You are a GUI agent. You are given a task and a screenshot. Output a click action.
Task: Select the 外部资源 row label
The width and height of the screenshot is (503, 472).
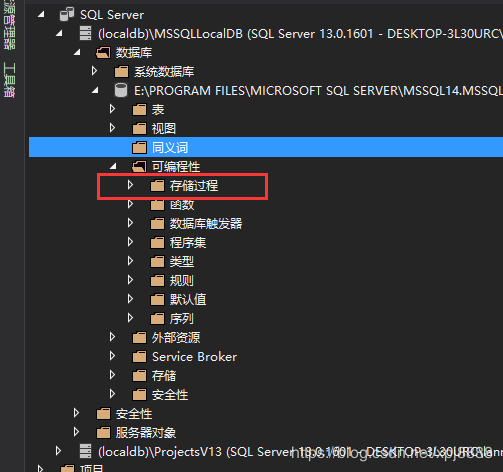(176, 338)
